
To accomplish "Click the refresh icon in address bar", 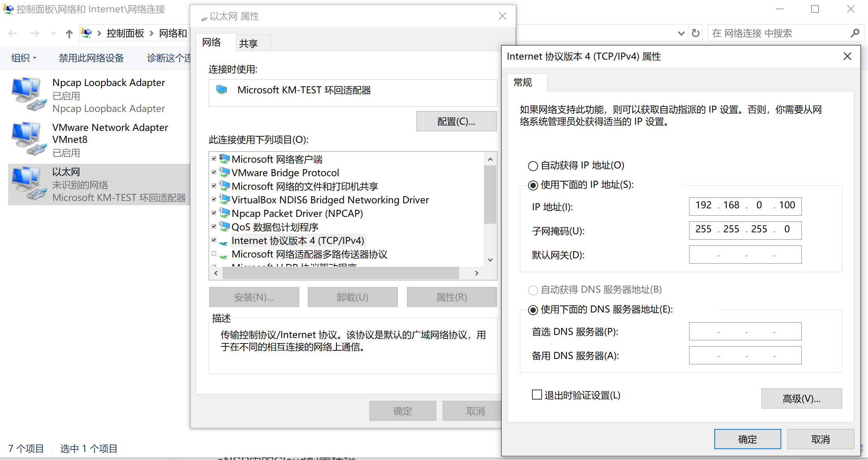I will [x=696, y=33].
